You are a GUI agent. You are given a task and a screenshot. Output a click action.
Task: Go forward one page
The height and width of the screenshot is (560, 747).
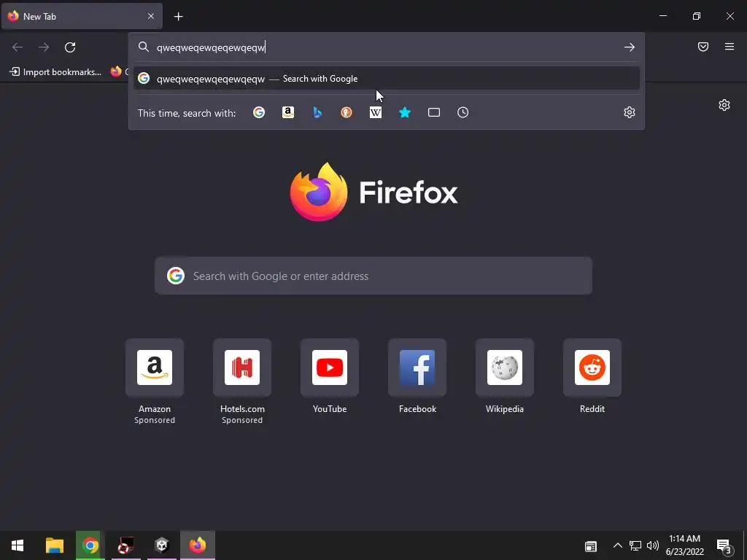click(x=44, y=47)
